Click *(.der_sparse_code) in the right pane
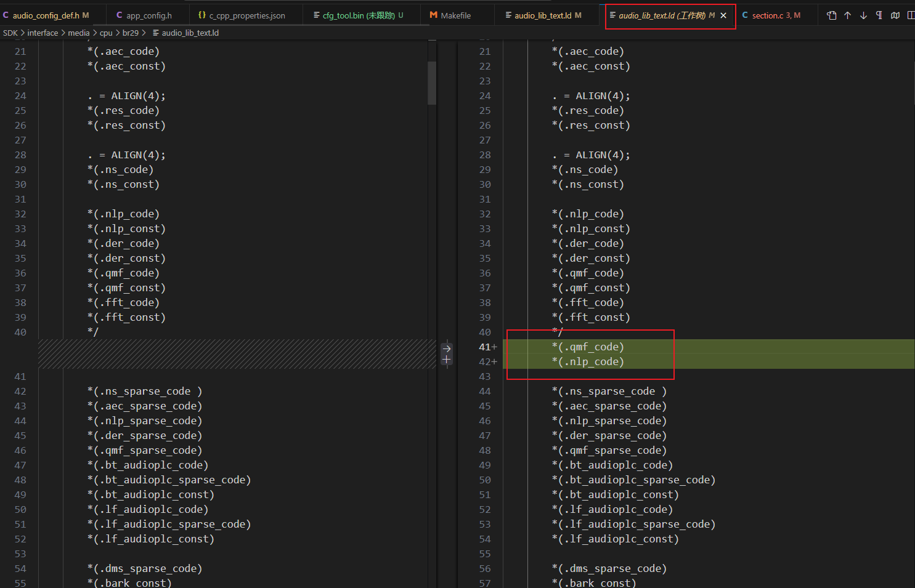Screen dimensions: 915x588 (609, 435)
